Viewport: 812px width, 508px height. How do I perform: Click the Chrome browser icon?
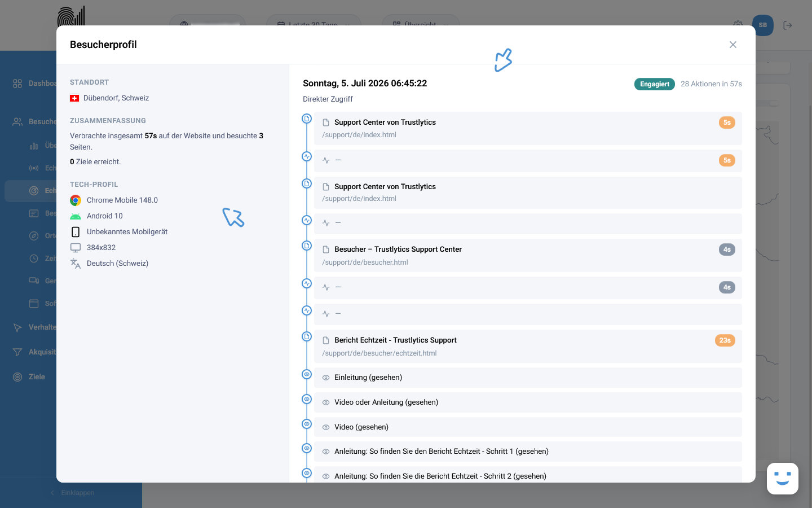click(76, 200)
